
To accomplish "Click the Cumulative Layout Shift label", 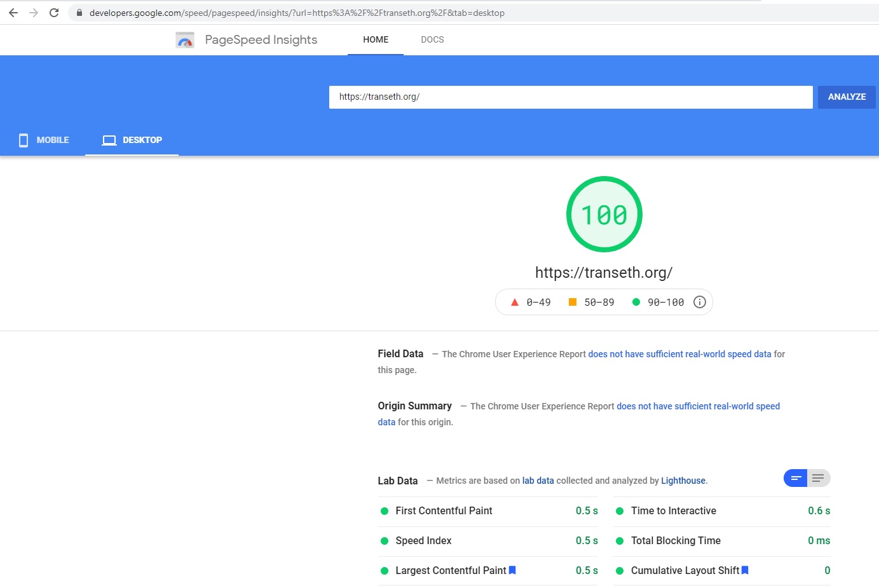I will 685,570.
